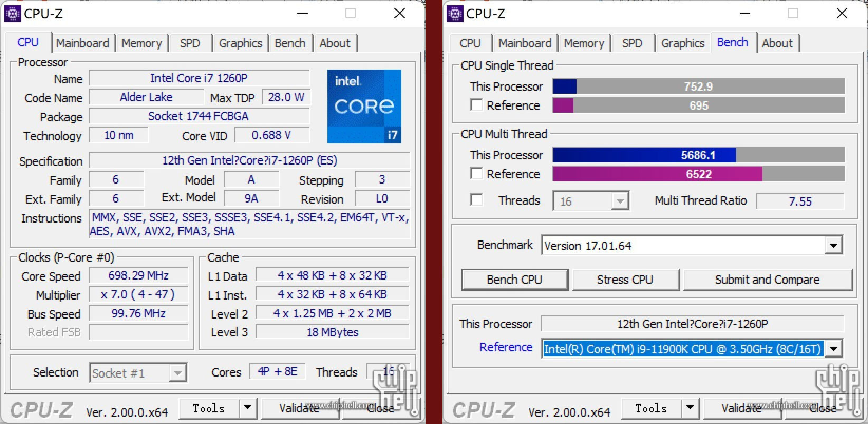Image resolution: width=868 pixels, height=424 pixels.
Task: Click Cores value 4P + 8E
Action: tap(278, 371)
